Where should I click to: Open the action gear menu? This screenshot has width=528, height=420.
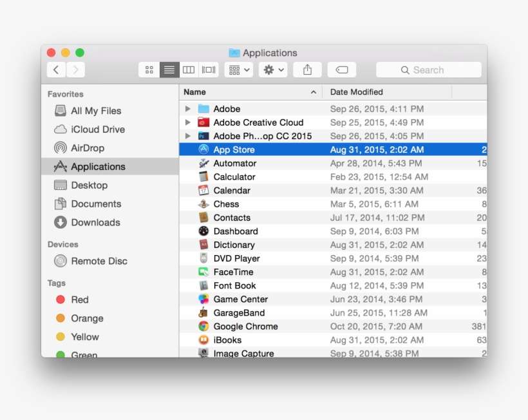pyautogui.click(x=272, y=69)
